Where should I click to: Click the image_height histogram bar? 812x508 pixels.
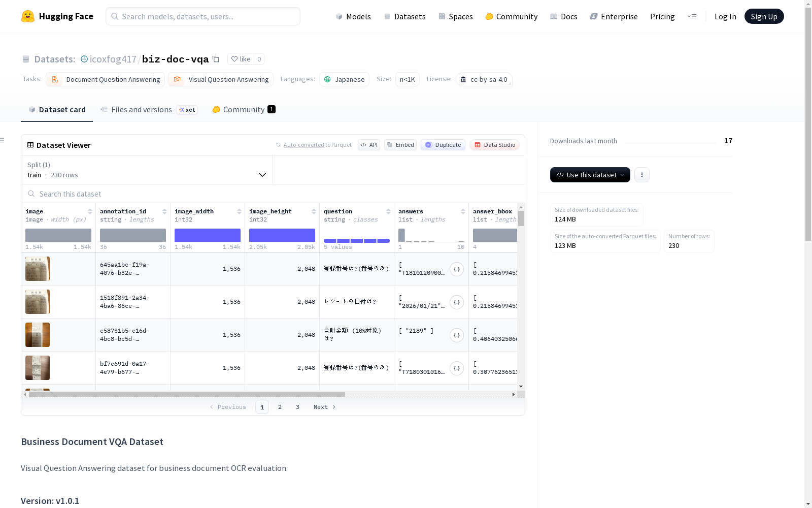click(282, 235)
